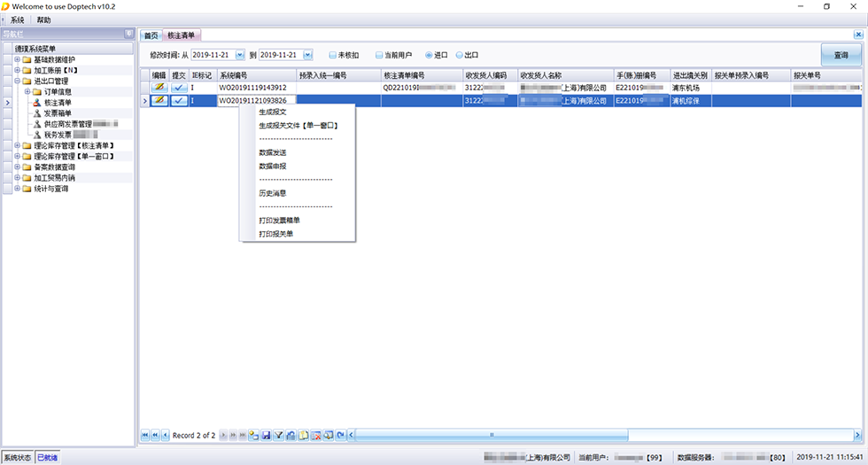
Task: Click pin icon on navigation panel header
Action: [x=129, y=34]
